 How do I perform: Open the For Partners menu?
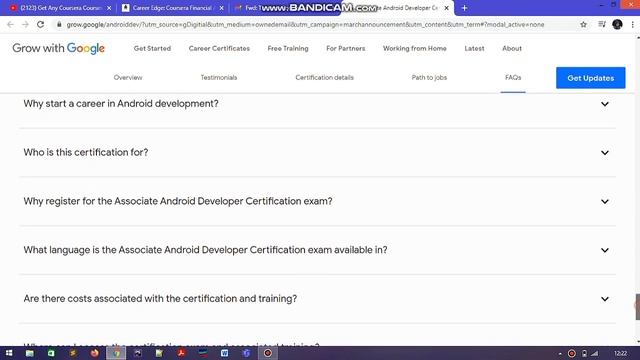[346, 48]
